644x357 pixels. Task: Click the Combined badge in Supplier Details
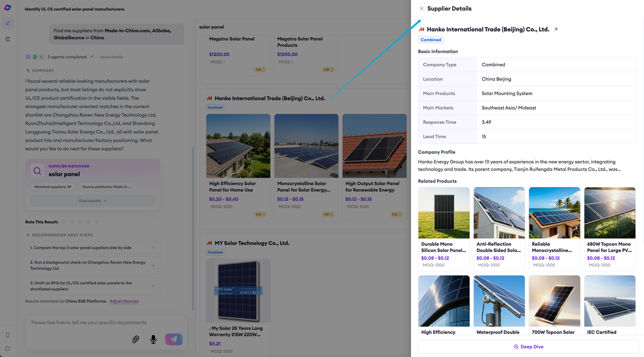431,40
